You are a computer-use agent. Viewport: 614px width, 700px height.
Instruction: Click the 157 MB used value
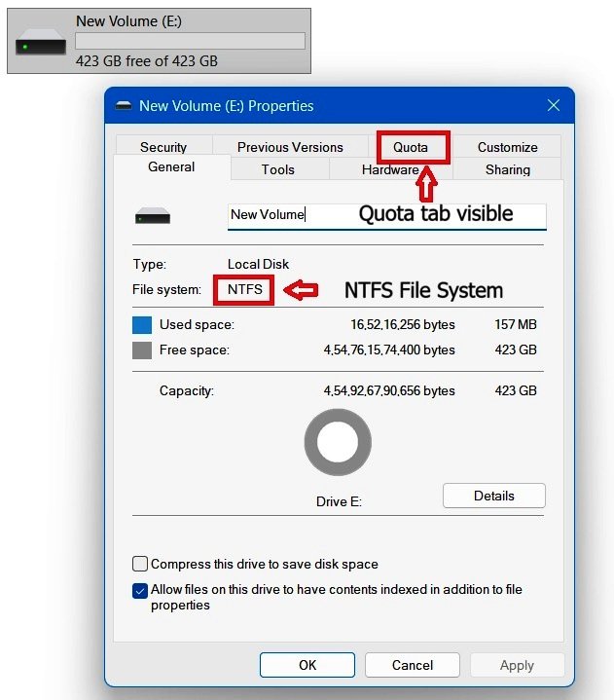click(516, 324)
